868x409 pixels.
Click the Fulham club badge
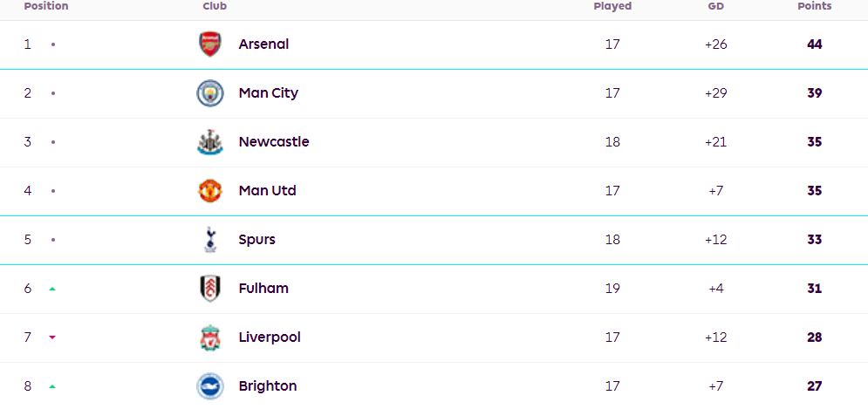pos(210,289)
